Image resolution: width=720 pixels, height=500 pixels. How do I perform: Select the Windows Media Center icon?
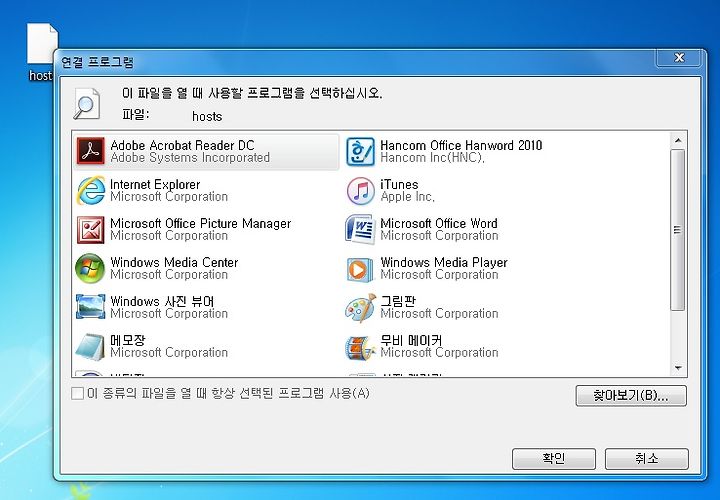90,269
